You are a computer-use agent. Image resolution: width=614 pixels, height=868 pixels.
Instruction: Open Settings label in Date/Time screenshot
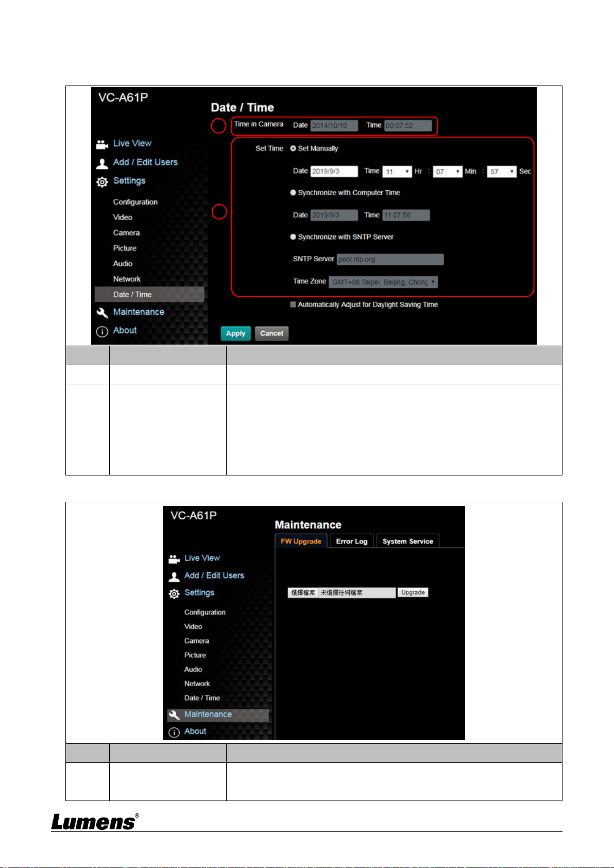129,181
